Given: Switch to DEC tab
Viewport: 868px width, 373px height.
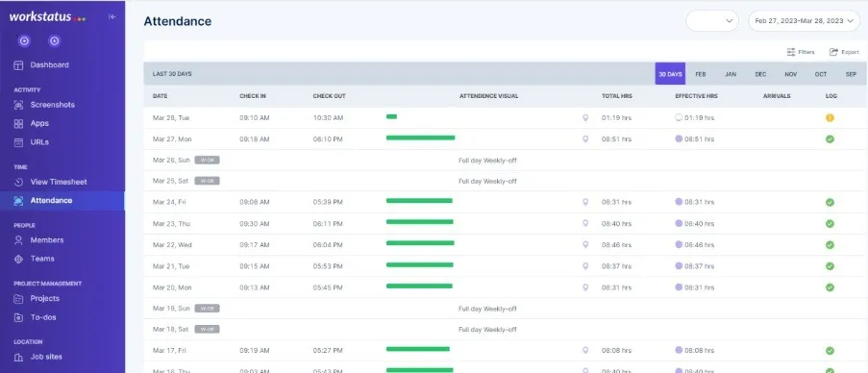Looking at the screenshot, I should click(760, 74).
